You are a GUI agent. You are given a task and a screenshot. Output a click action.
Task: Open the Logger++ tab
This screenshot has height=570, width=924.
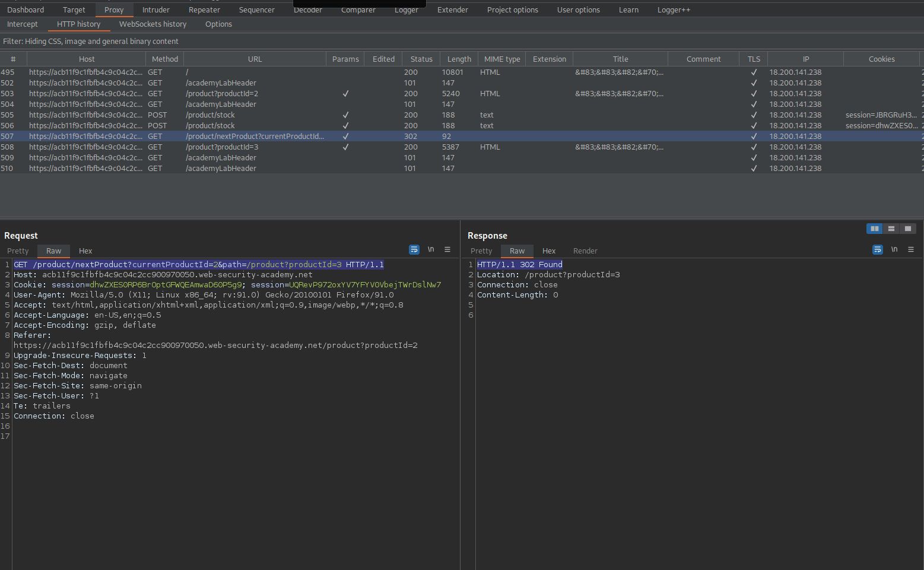point(674,10)
